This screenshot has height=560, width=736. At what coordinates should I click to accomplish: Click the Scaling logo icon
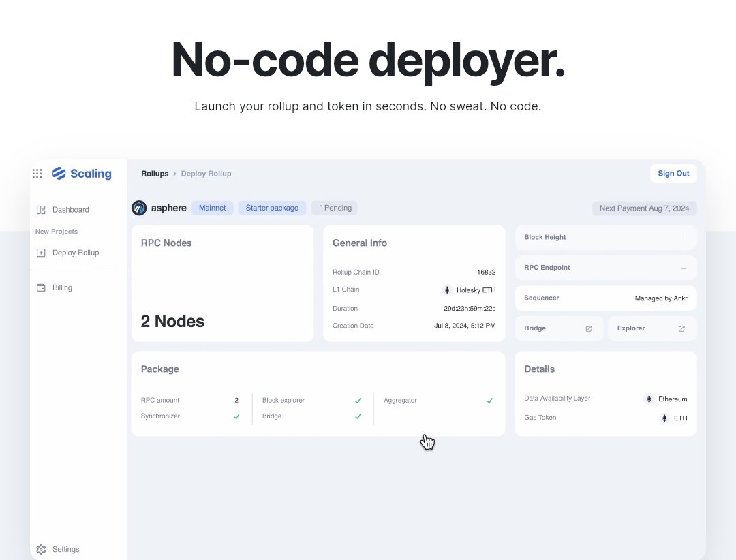tap(59, 173)
